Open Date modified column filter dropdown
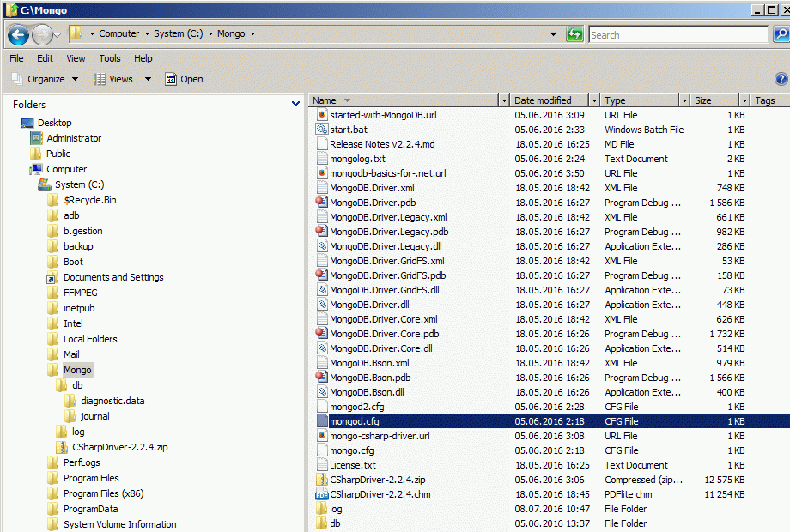 pyautogui.click(x=594, y=100)
